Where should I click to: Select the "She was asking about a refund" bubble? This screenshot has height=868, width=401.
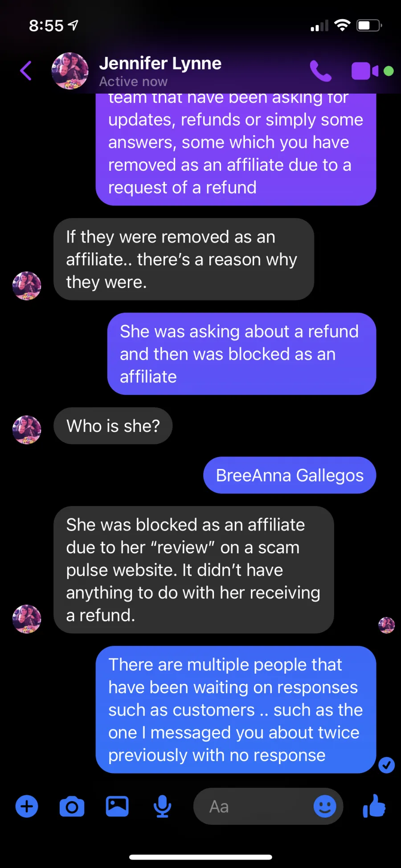pyautogui.click(x=241, y=354)
